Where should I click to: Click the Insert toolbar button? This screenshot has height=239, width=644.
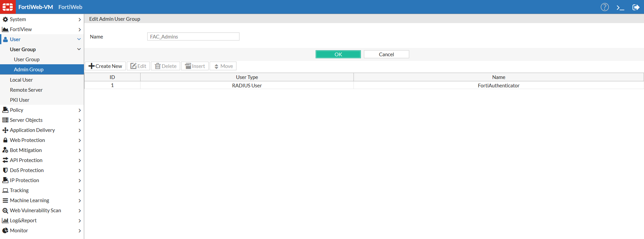(195, 66)
